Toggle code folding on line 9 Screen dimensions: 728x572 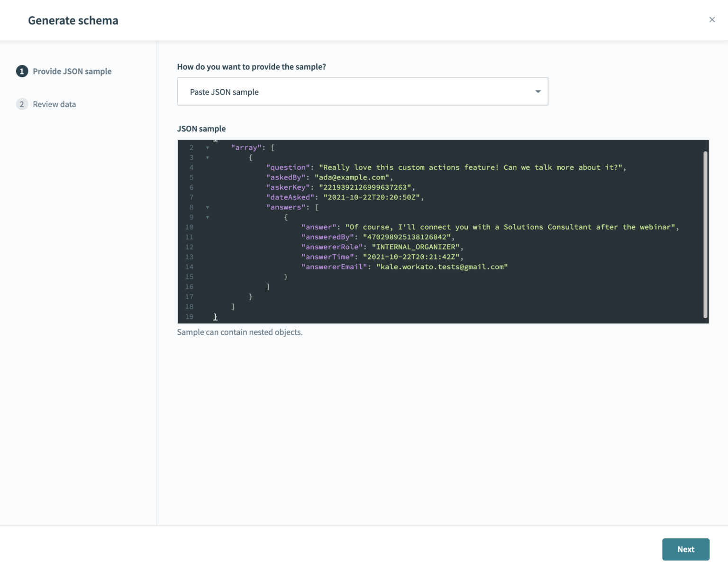(x=207, y=217)
